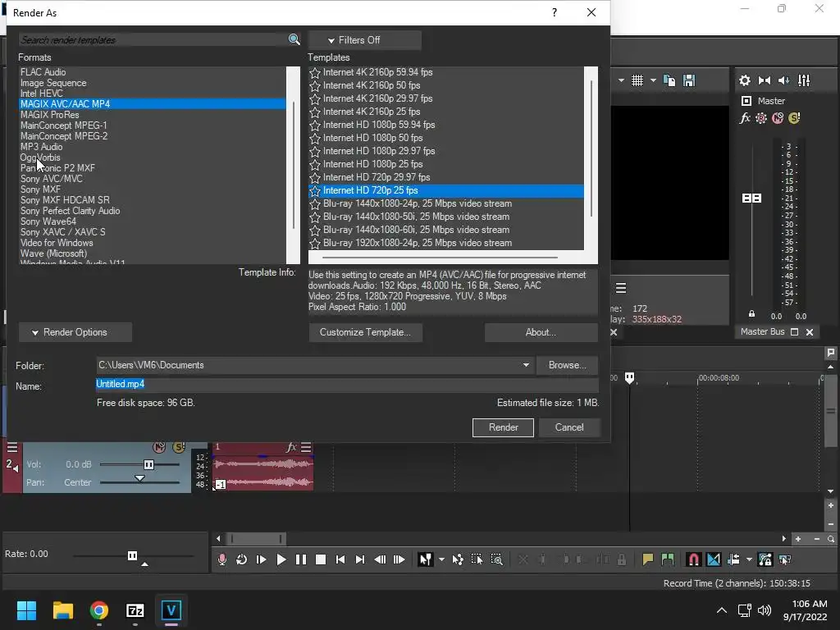Click Browse for folder
Image resolution: width=840 pixels, height=630 pixels.
pyautogui.click(x=567, y=365)
